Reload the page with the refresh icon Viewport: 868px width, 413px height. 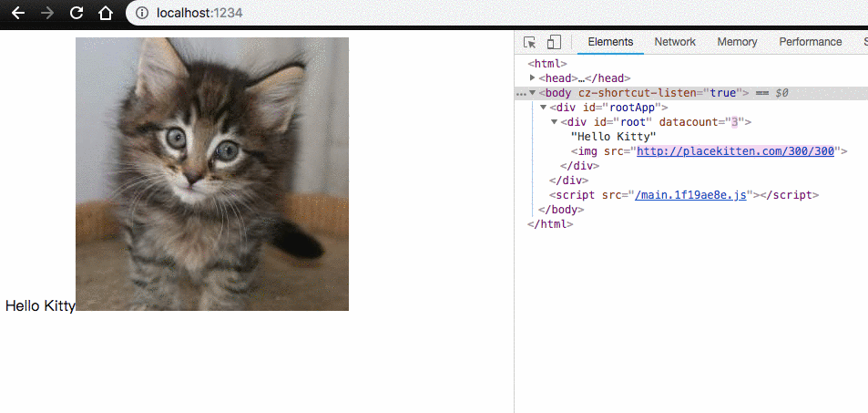pos(77,13)
